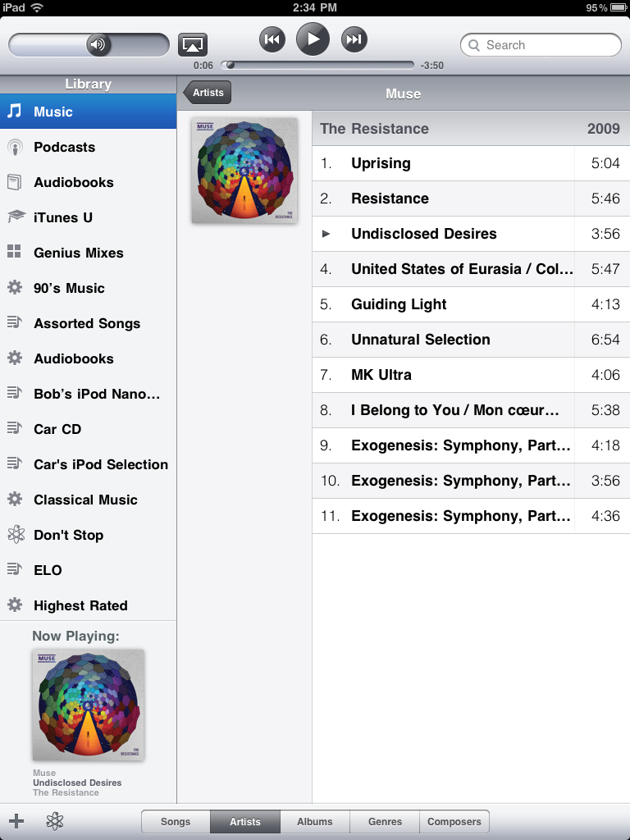630x840 pixels.
Task: Play track 11 Exogenesis Symphony
Action: pyautogui.click(x=471, y=517)
